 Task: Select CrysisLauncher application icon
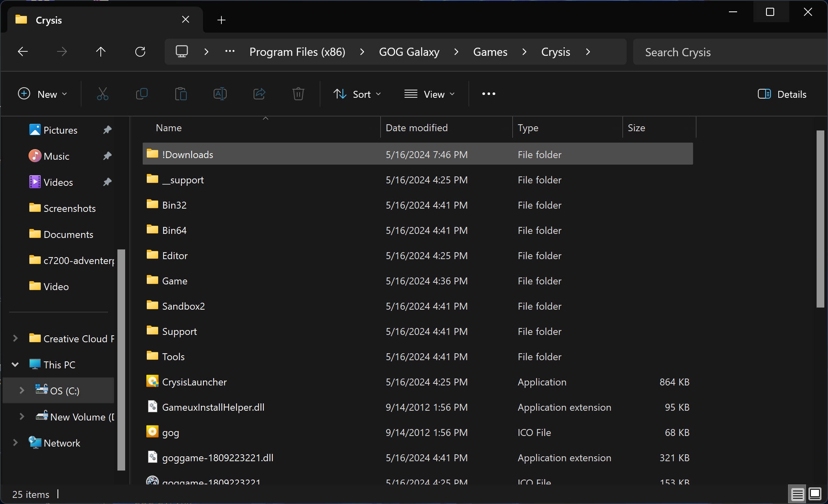click(x=152, y=381)
